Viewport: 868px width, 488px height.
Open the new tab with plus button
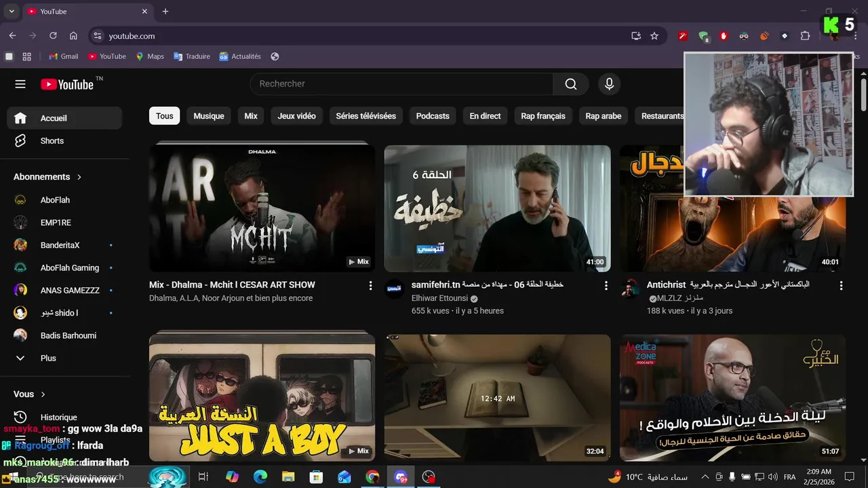pos(165,12)
